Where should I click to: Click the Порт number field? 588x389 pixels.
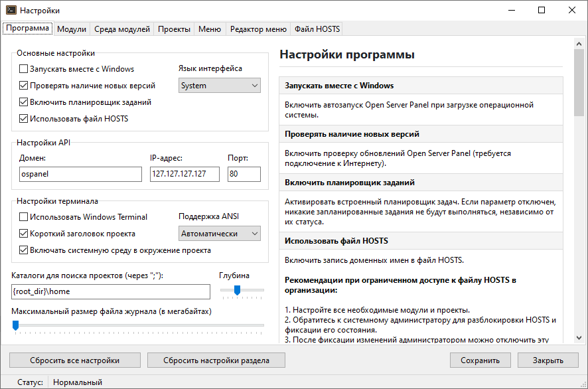tap(244, 174)
